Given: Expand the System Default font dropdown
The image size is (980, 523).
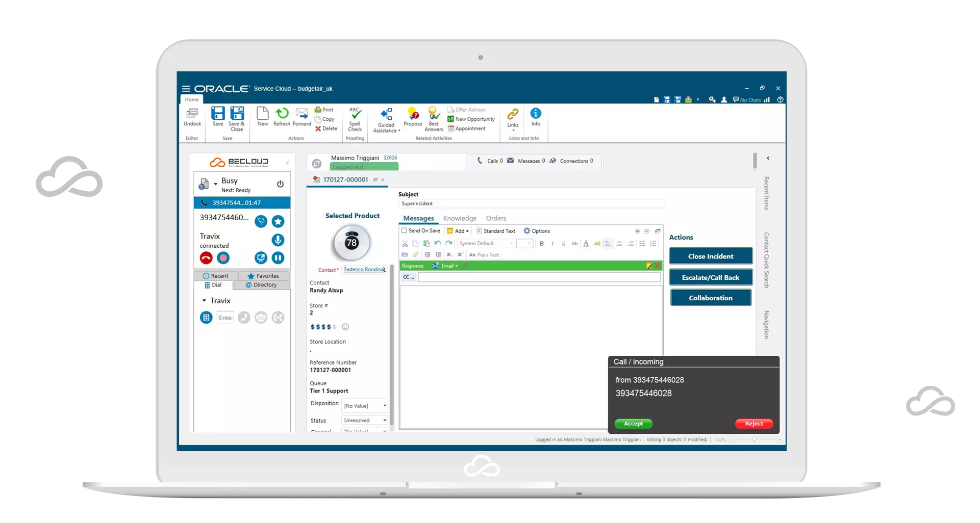Looking at the screenshot, I should click(511, 244).
